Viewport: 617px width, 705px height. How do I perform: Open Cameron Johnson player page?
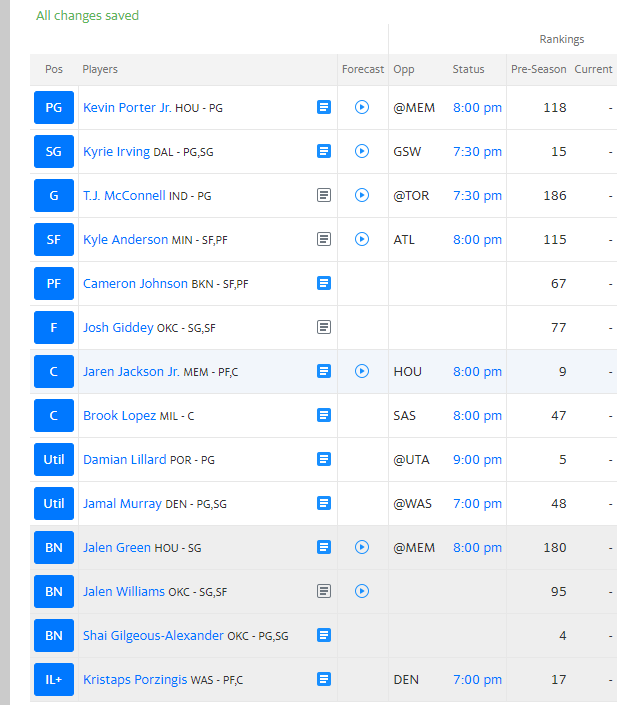pyautogui.click(x=135, y=283)
